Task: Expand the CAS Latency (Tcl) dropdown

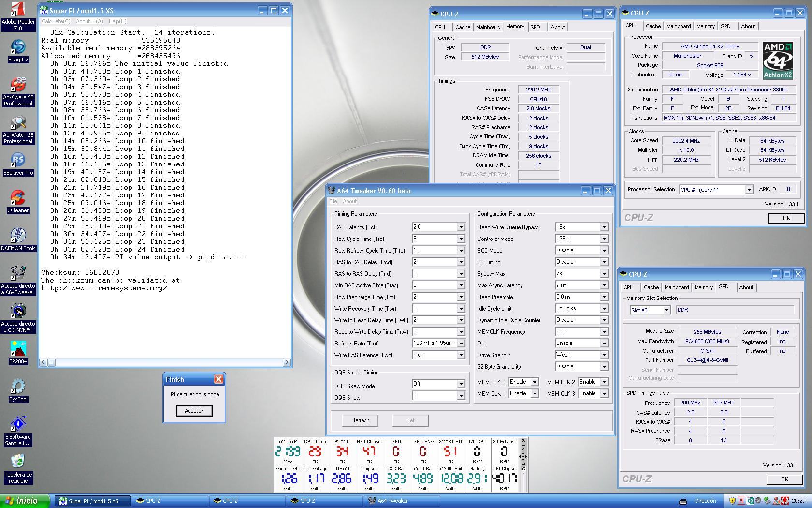Action: [x=461, y=227]
